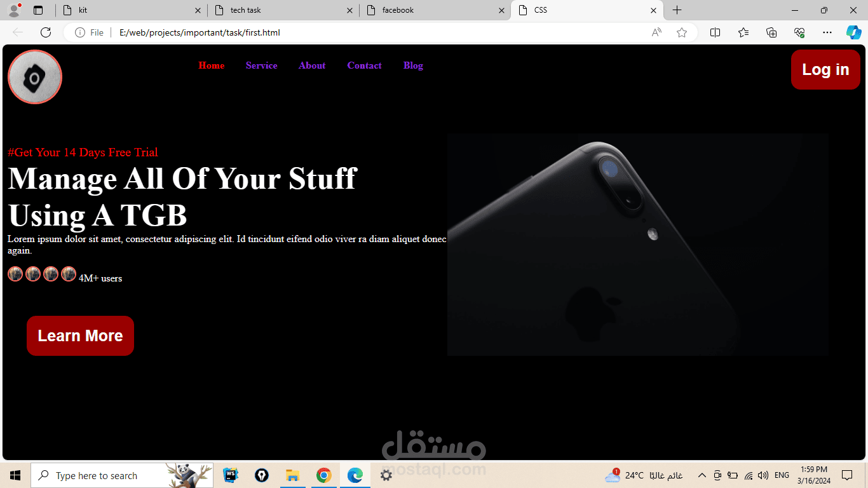868x488 pixels.
Task: Switch to the tech task tab
Action: [x=283, y=10]
